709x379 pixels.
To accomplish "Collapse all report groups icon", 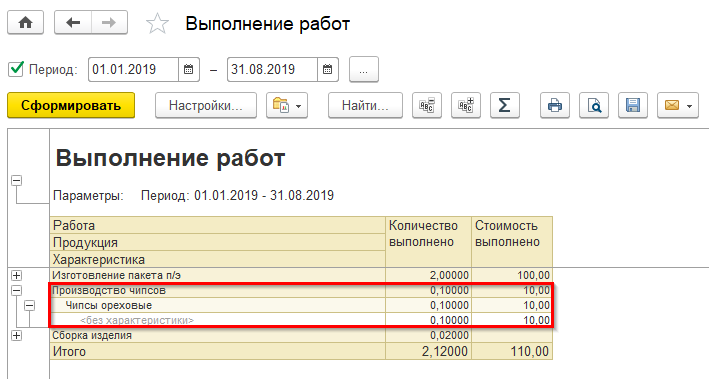I will coord(427,105).
